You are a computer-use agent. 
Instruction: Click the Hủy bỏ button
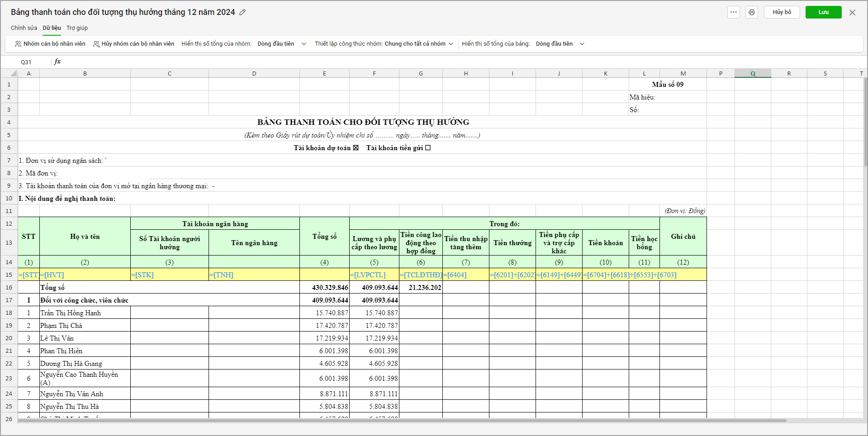tap(782, 12)
